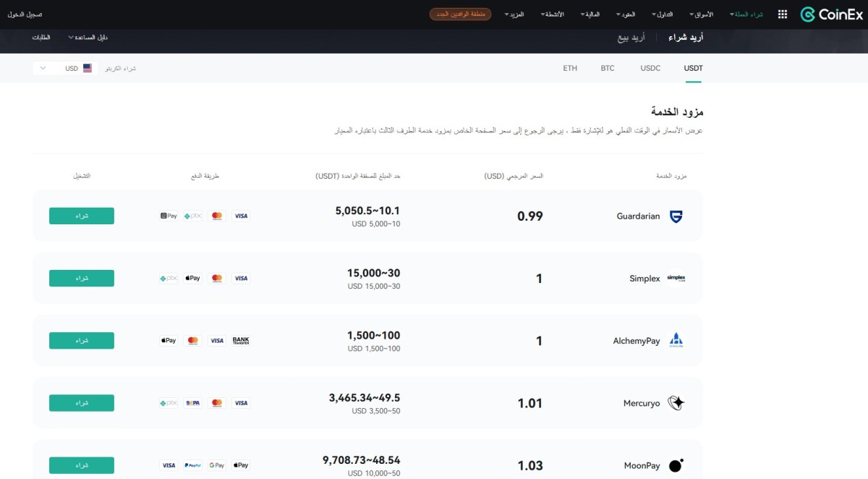Click Mastercard icon in Guardarian row

tap(216, 216)
